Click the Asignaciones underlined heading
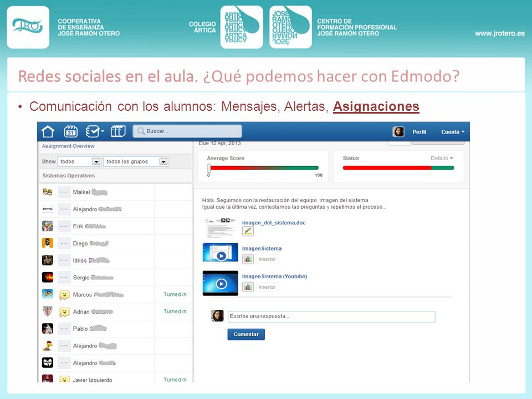Image resolution: width=532 pixels, height=399 pixels. tap(376, 106)
